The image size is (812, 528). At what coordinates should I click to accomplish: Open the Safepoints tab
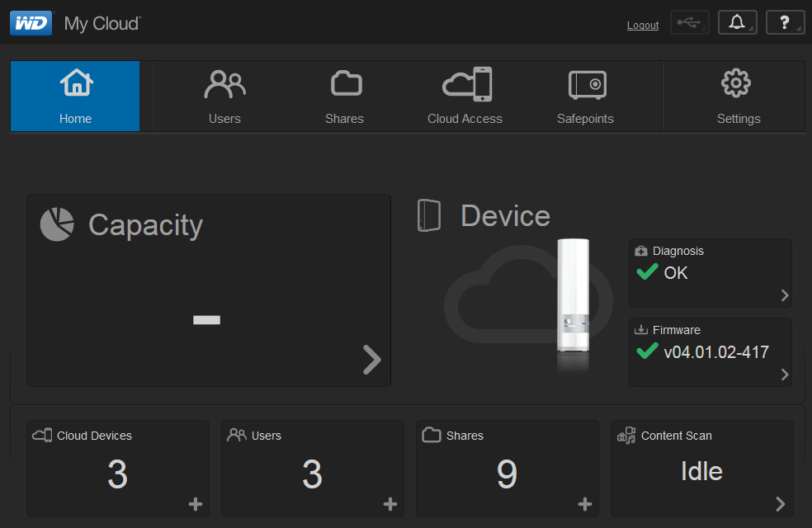coord(586,97)
